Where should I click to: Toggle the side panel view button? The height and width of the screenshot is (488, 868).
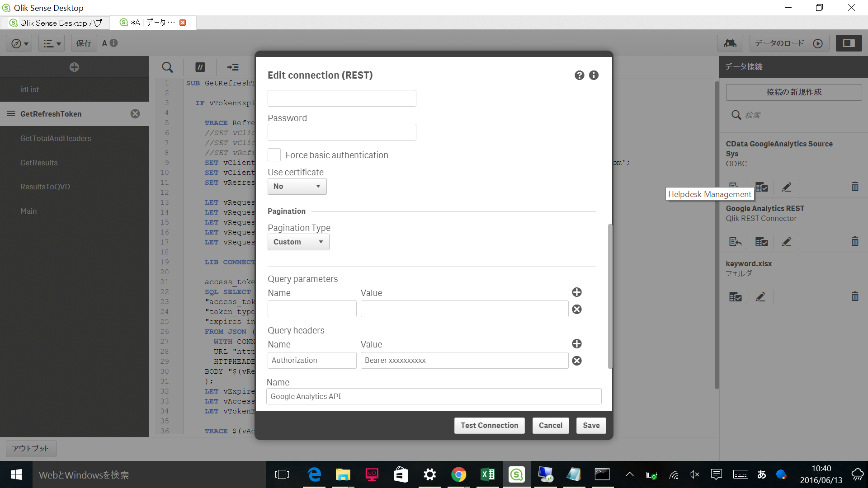849,43
